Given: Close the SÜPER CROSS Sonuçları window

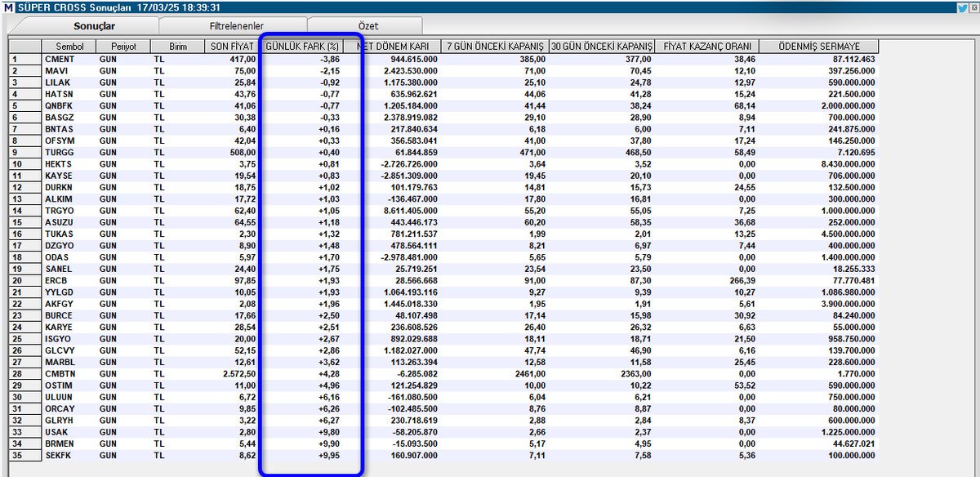Looking at the screenshot, I should pos(973,7).
